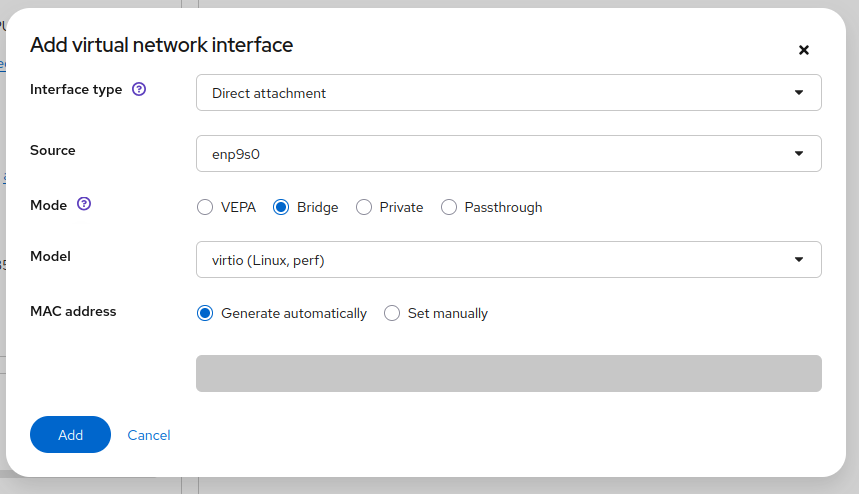Image resolution: width=859 pixels, height=494 pixels.
Task: Click the caret arrow in Source field
Action: click(798, 154)
